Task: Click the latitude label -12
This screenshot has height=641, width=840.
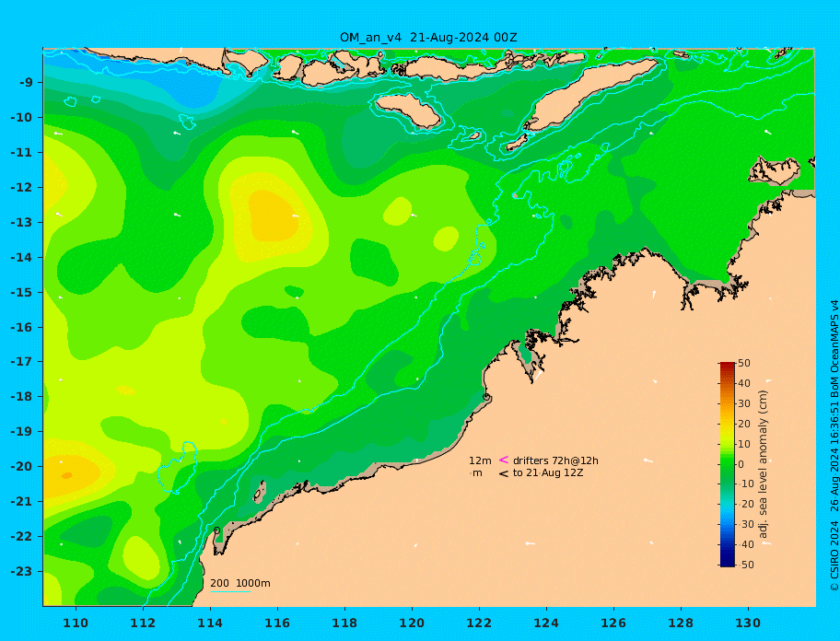Action: point(22,188)
